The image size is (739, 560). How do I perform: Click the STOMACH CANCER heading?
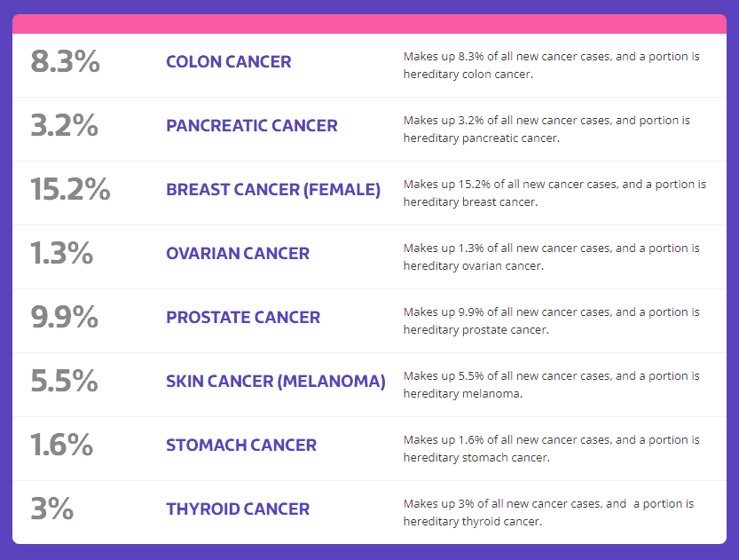pos(241,445)
